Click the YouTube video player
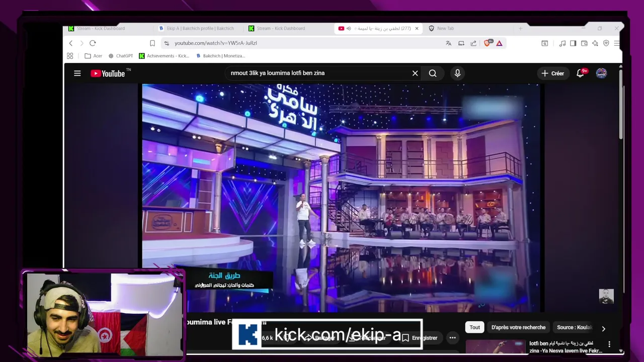Image resolution: width=644 pixels, height=362 pixels. pos(341,198)
